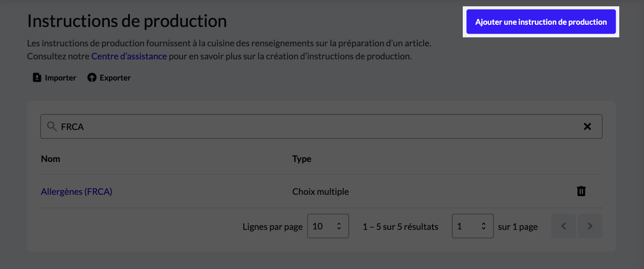Click the Instructions de production heading
Screen dimensions: 644x269
[127, 21]
